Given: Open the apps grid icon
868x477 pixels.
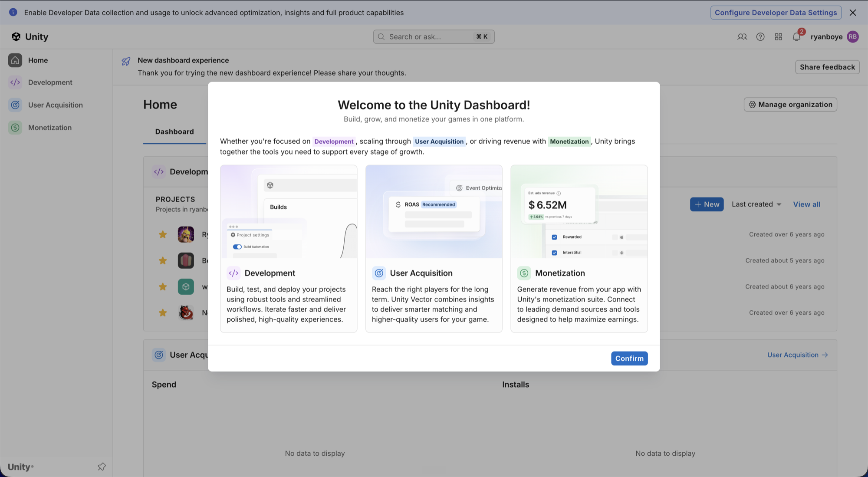Looking at the screenshot, I should 779,37.
